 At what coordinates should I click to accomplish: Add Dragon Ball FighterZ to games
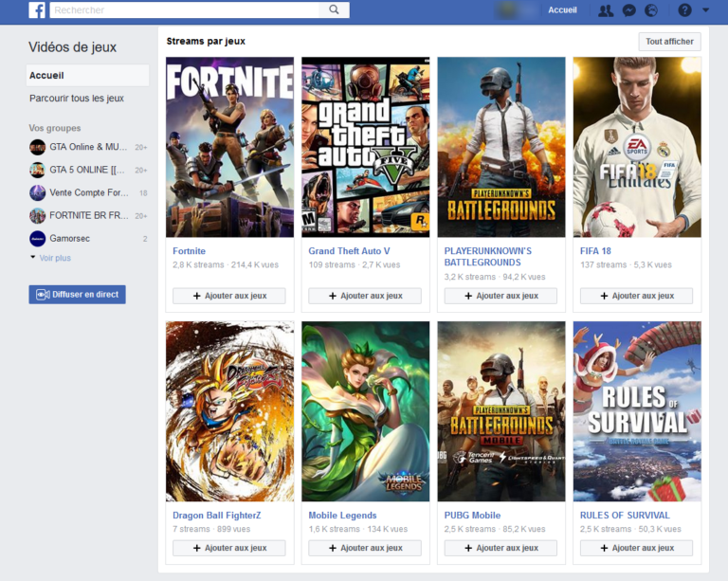pyautogui.click(x=229, y=548)
